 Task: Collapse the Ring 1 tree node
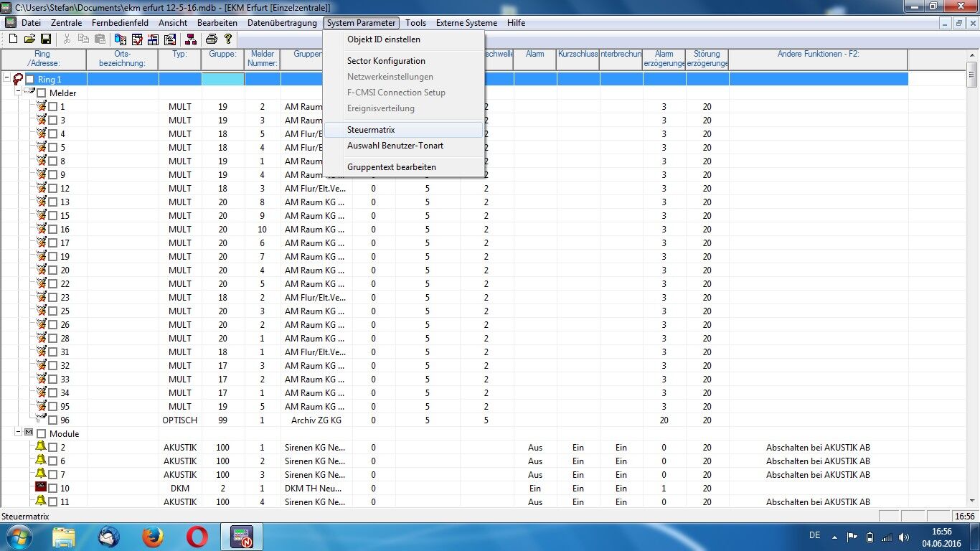click(6, 79)
